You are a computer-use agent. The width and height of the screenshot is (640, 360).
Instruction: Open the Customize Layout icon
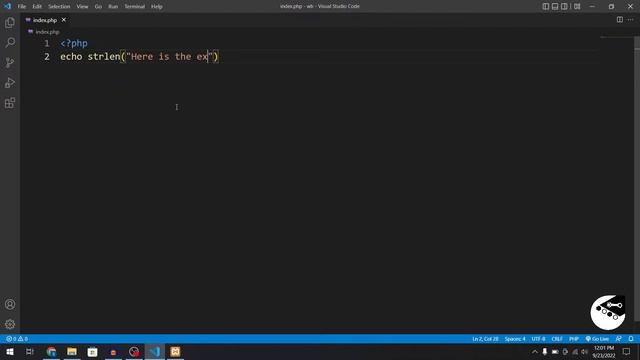tap(577, 6)
